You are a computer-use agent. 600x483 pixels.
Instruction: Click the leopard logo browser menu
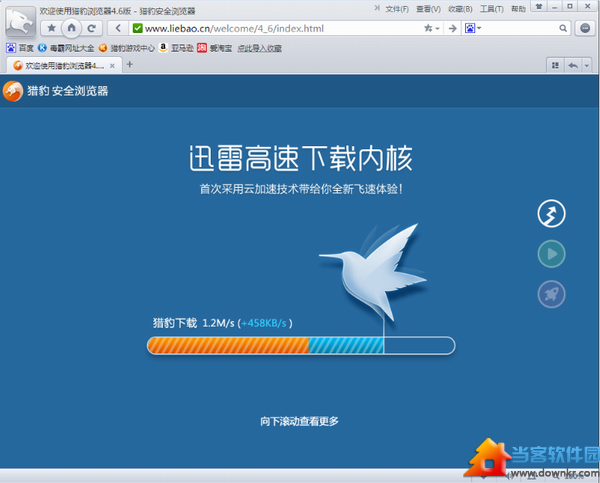click(x=20, y=22)
